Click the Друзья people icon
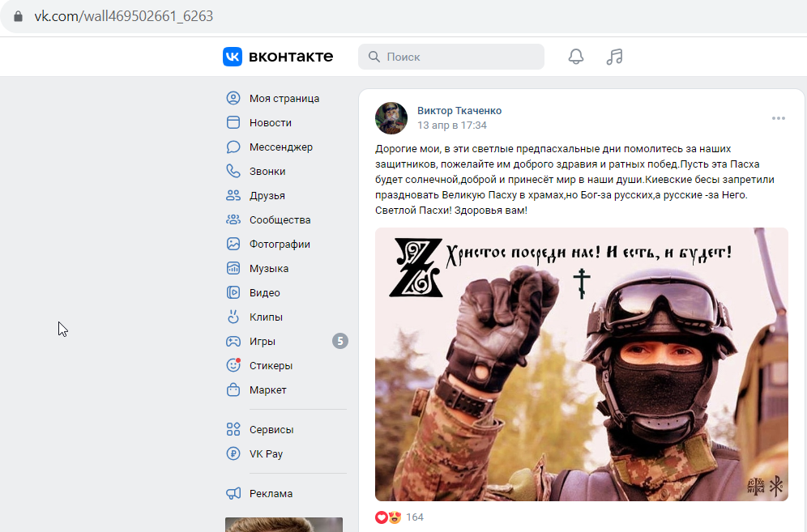The width and height of the screenshot is (807, 532). 233,195
